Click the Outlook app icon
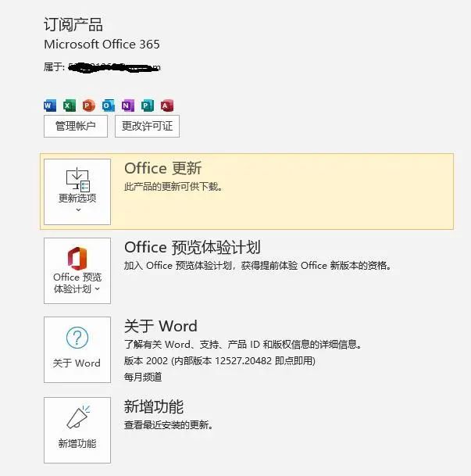The height and width of the screenshot is (476, 471). (109, 106)
